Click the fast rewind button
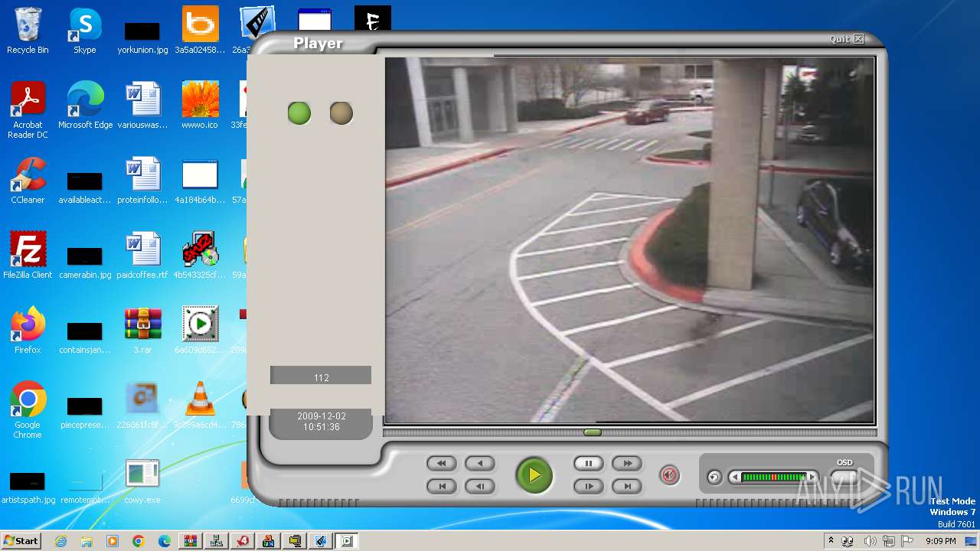This screenshot has width=980, height=551. pos(442,463)
